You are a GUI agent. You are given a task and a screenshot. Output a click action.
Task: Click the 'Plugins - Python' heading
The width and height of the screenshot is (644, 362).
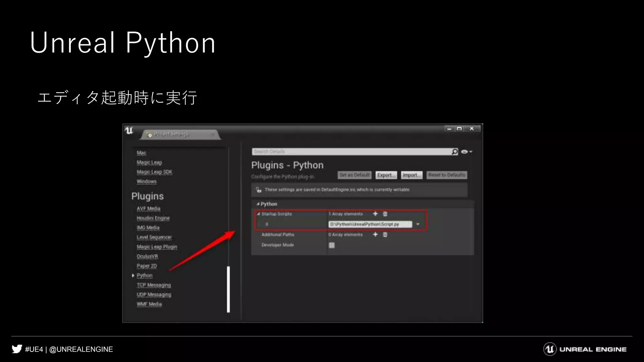click(x=287, y=165)
